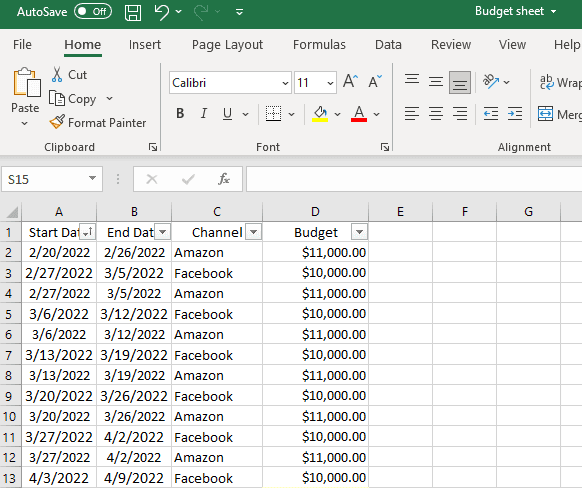This screenshot has height=488, width=582.
Task: Click the formula bar Cancel X icon
Action: (152, 179)
